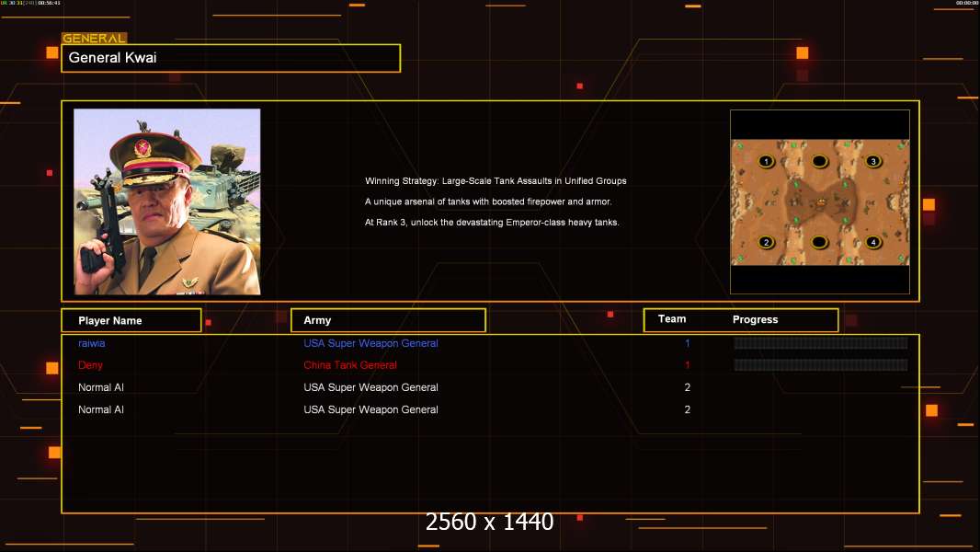980x552 pixels.
Task: Select the lower Normal AI player name
Action: point(100,409)
